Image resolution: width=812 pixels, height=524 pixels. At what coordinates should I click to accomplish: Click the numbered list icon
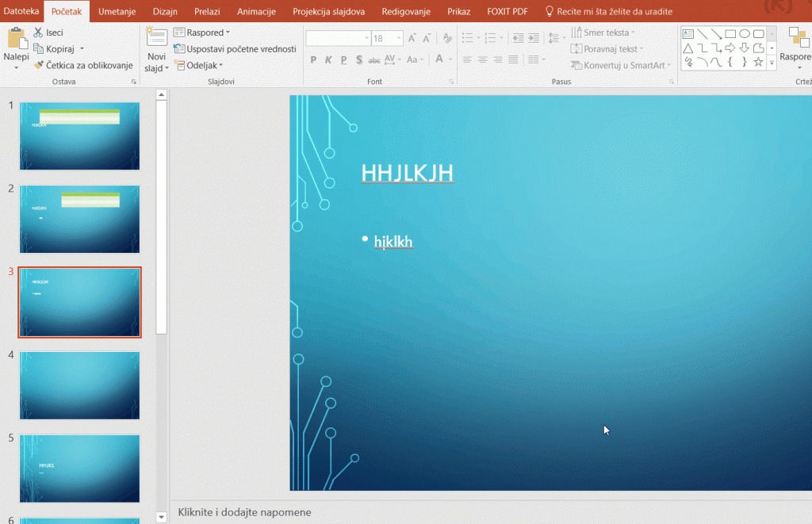[x=490, y=38]
